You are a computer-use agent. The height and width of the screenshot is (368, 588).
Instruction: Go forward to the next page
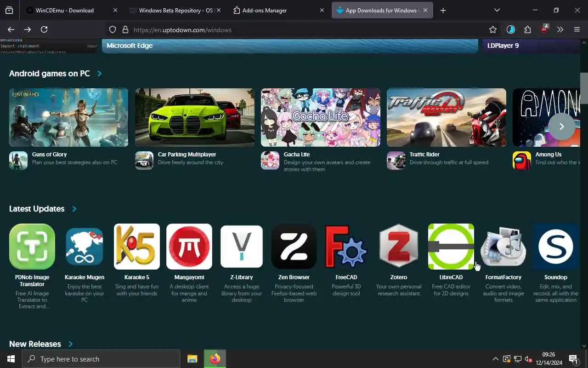click(x=28, y=29)
